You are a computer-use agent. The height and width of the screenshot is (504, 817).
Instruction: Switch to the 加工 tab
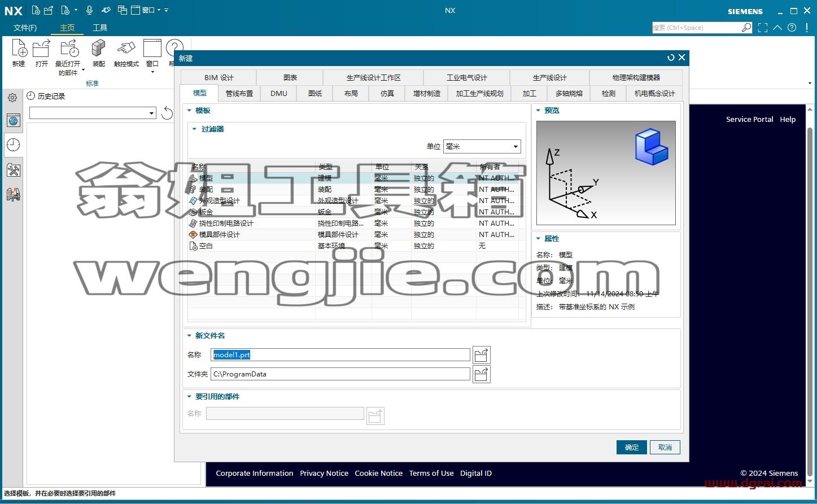click(x=530, y=93)
